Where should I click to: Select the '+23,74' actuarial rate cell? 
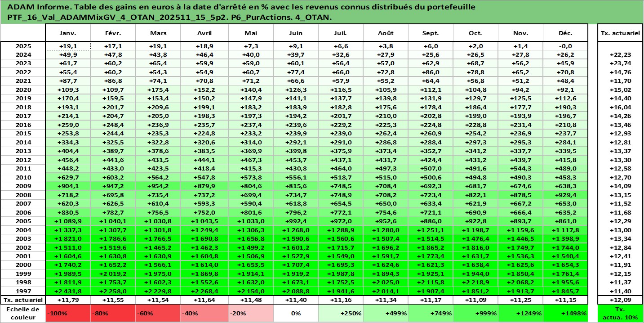pos(620,63)
